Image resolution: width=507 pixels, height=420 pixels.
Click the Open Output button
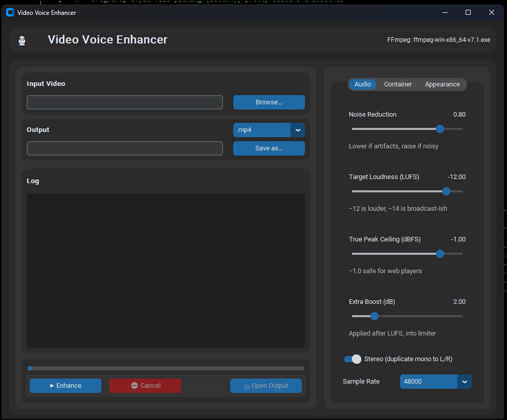tap(266, 386)
